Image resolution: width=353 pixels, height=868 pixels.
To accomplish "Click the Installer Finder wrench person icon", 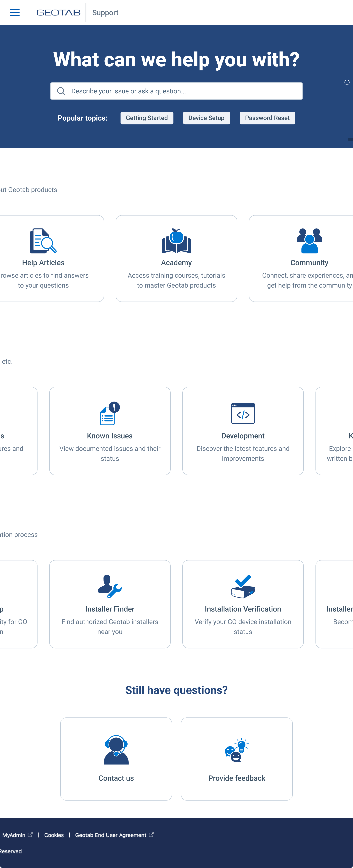I will (x=110, y=587).
